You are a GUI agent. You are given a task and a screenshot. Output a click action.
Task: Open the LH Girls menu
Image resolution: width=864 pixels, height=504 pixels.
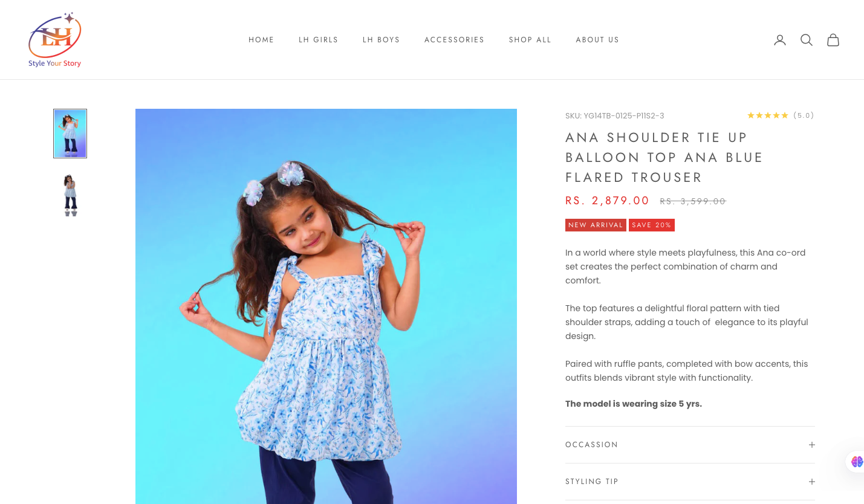tap(319, 40)
